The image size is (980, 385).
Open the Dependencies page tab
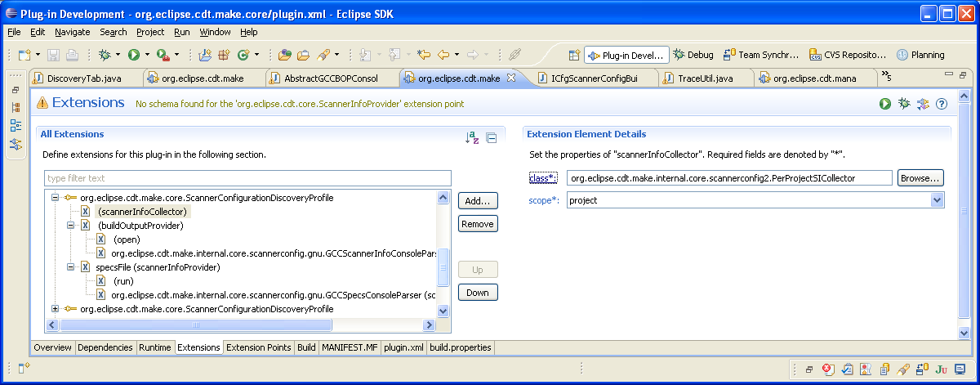(105, 347)
